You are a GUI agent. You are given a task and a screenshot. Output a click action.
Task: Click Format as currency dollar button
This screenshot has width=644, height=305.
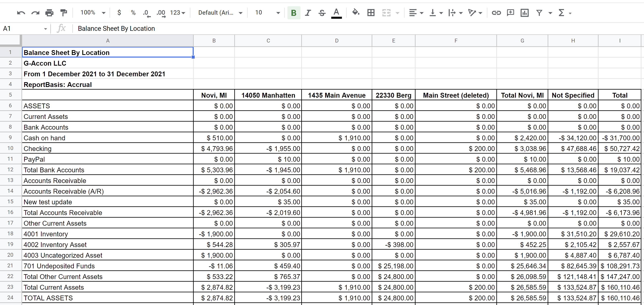(x=119, y=13)
